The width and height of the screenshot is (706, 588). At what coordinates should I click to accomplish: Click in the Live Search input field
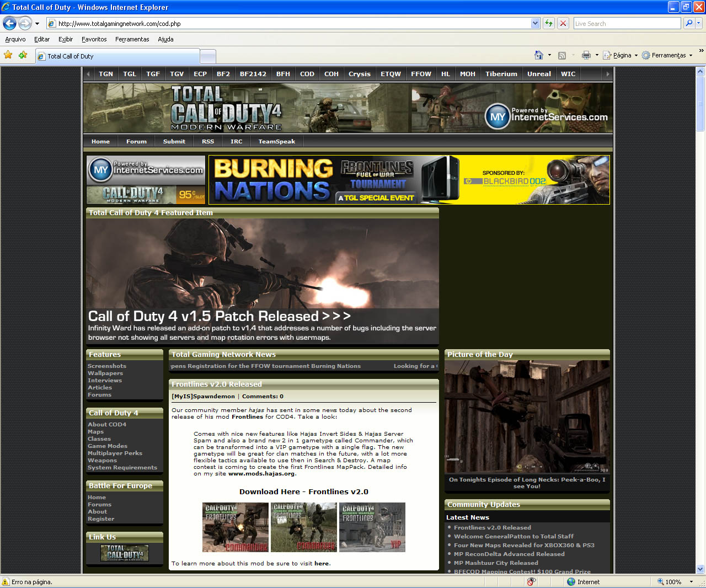[627, 23]
